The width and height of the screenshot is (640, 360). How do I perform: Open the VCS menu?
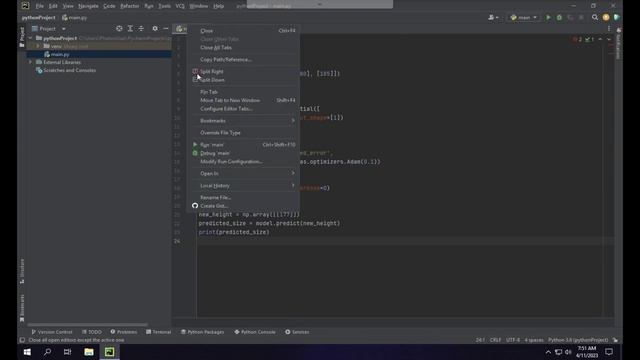click(180, 6)
